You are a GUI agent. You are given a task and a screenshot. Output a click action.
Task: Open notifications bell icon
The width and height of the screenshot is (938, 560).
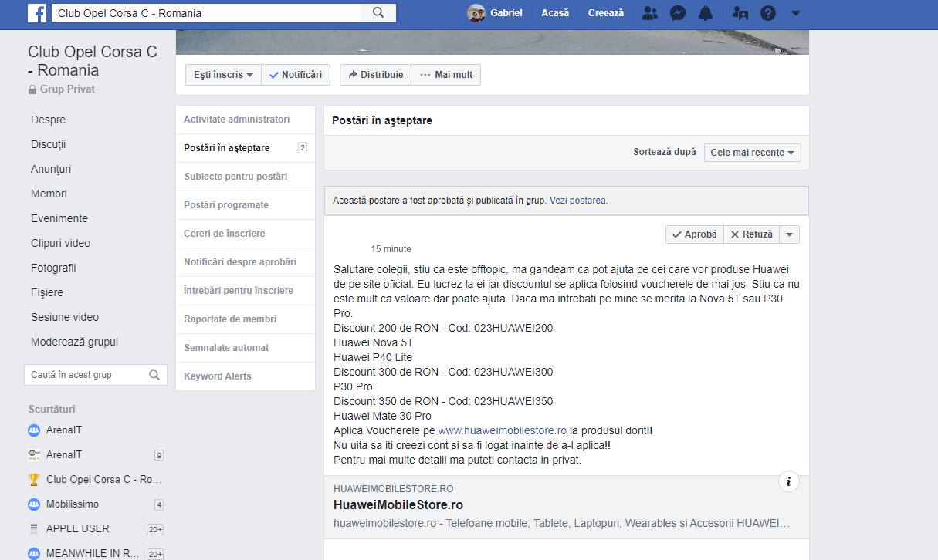pos(706,13)
